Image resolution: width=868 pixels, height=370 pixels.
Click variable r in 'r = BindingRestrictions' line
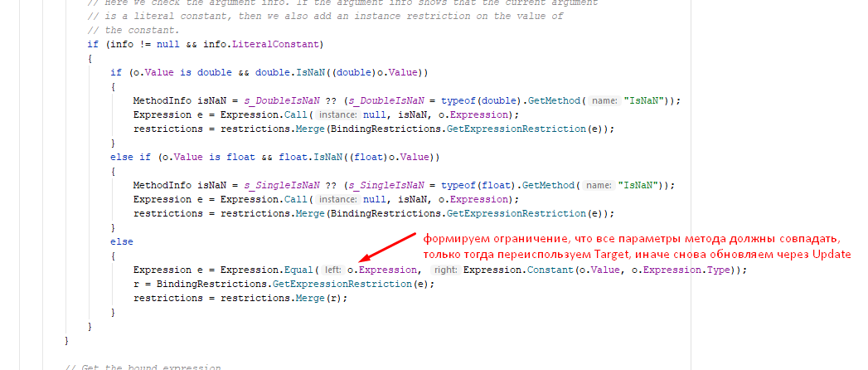point(136,285)
